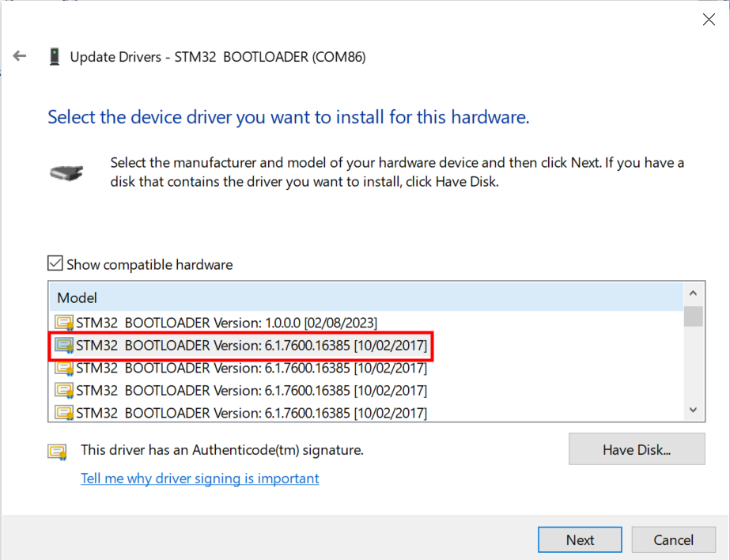The image size is (730, 560).
Task: Click the Model column header
Action: pos(366,297)
